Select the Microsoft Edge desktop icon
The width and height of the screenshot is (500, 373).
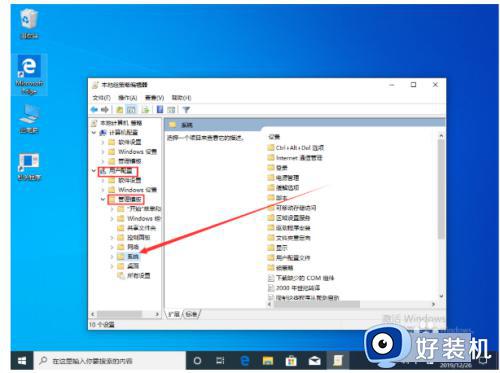click(x=29, y=75)
